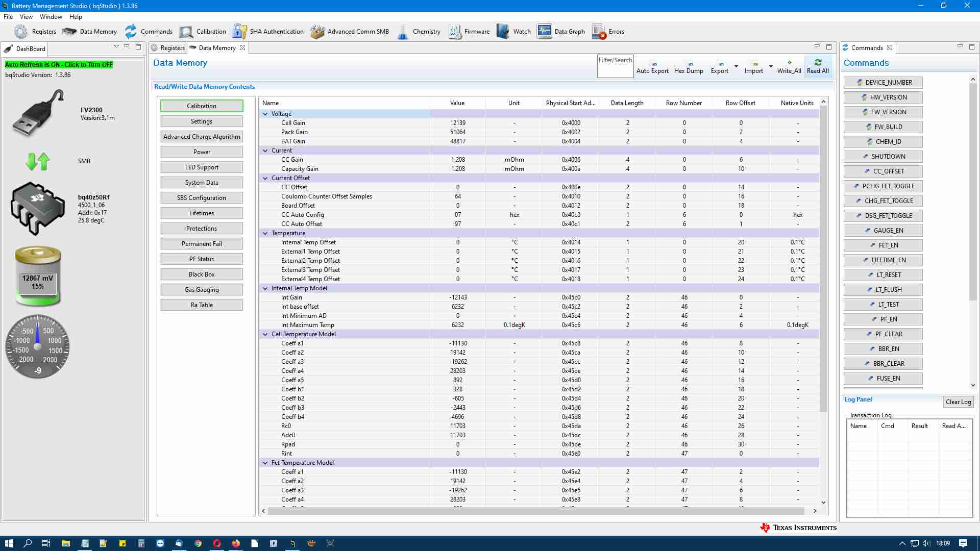The height and width of the screenshot is (551, 980).
Task: Toggle the charge FET with CHG_FET_TOGGLE
Action: [883, 201]
